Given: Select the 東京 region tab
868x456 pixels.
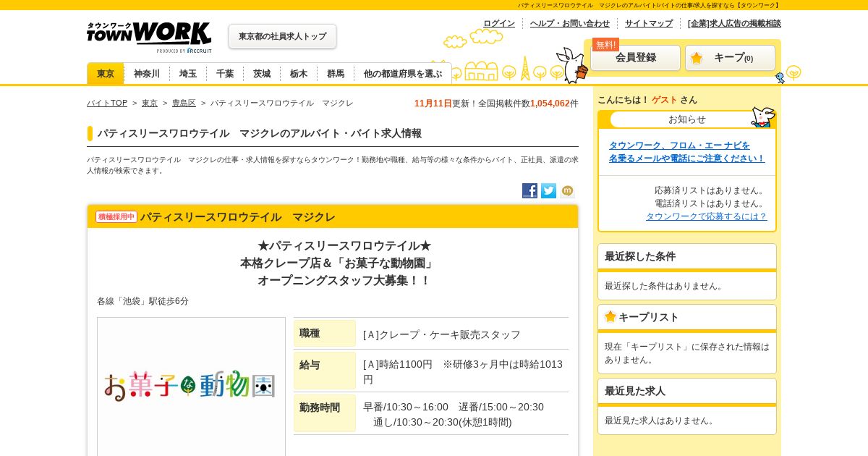Looking at the screenshot, I should (106, 74).
